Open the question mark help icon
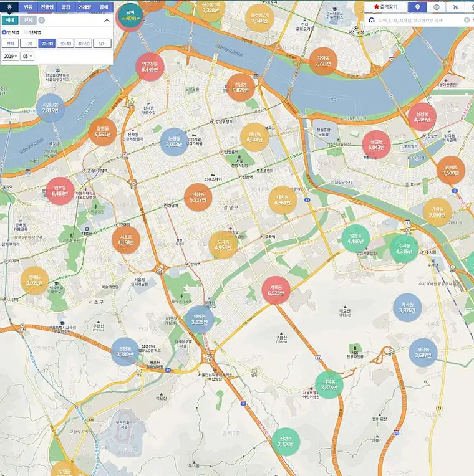Image resolution: width=474 pixels, height=476 pixels. click(42, 21)
